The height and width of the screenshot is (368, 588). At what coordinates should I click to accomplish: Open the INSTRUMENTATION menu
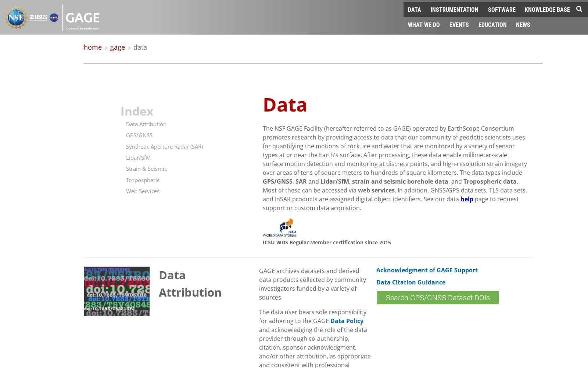point(455,10)
